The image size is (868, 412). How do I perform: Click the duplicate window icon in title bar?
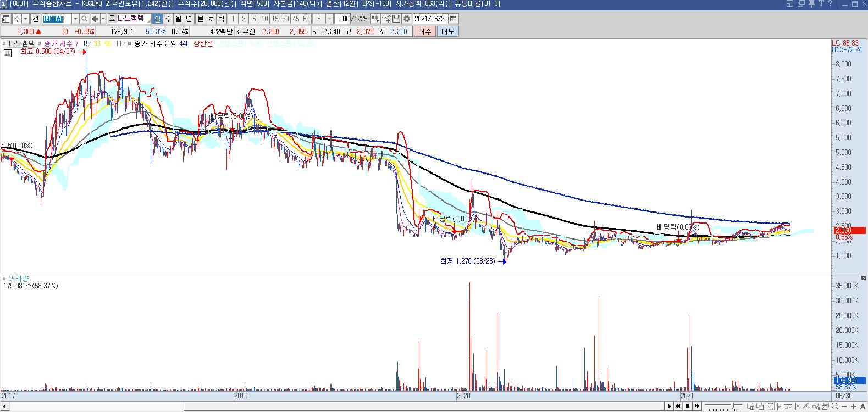[801, 3]
